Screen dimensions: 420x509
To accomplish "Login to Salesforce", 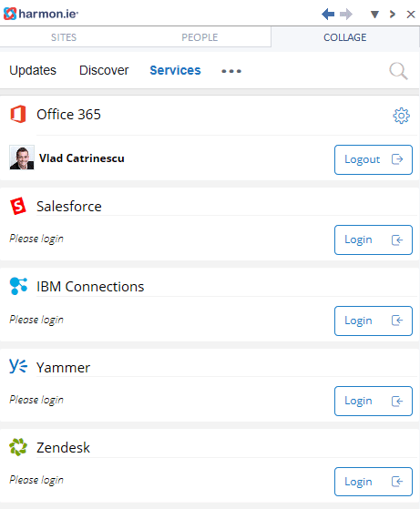I will tap(374, 239).
